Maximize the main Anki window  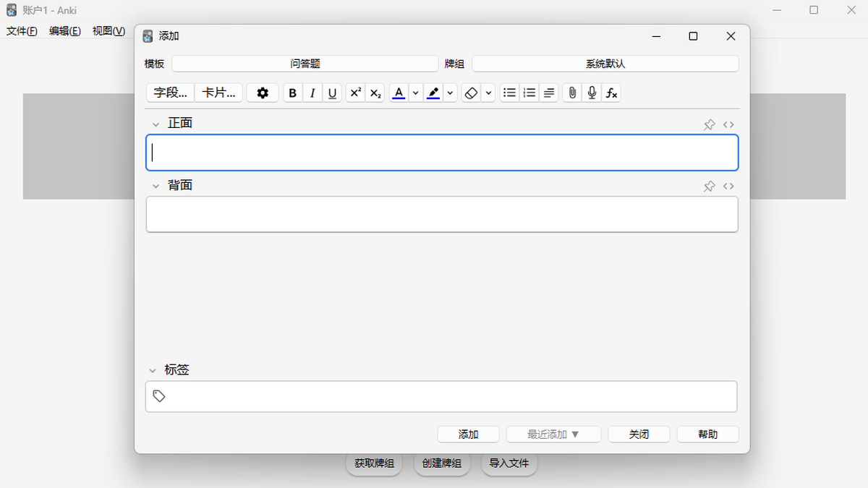tap(814, 10)
